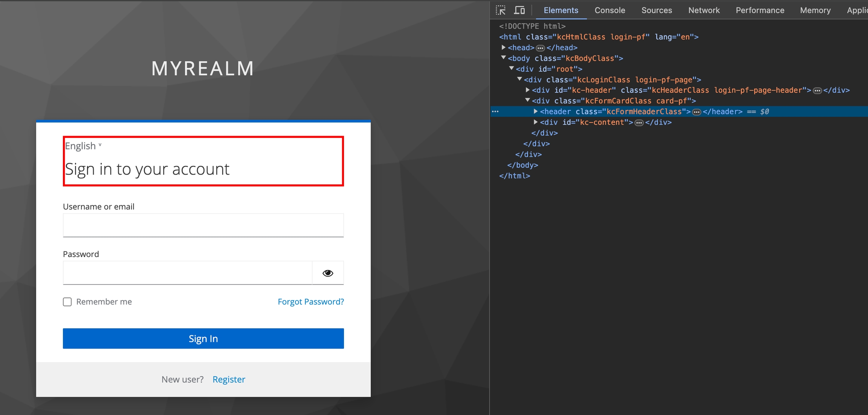This screenshot has height=415, width=868.
Task: Click ellipsis inside head element
Action: tap(540, 48)
